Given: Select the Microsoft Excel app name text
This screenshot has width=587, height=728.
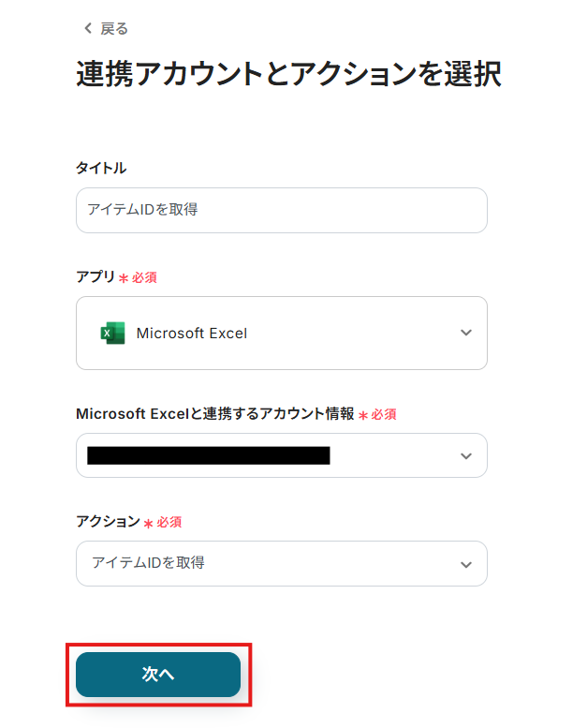Looking at the screenshot, I should [x=192, y=333].
